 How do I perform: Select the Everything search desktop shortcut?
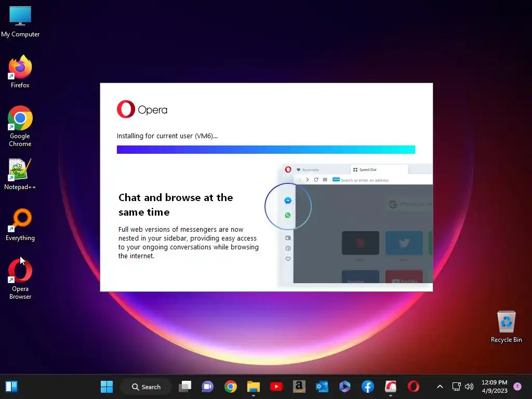point(20,224)
